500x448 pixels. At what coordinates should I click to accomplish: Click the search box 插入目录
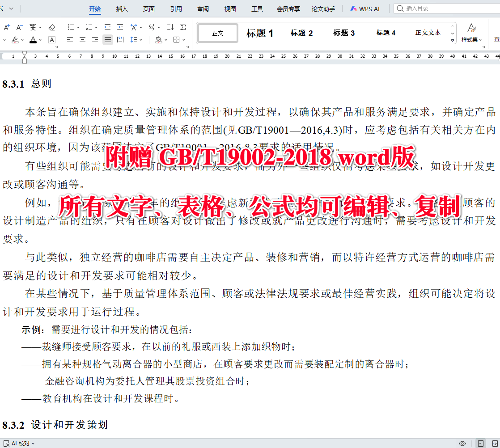[446, 8]
